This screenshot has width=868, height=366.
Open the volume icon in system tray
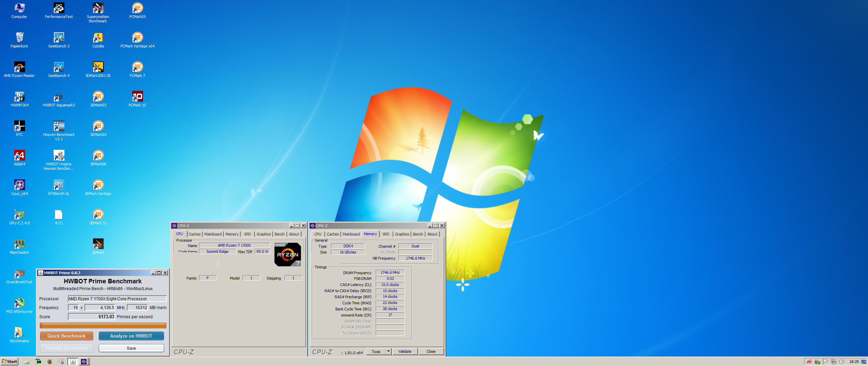click(x=842, y=362)
